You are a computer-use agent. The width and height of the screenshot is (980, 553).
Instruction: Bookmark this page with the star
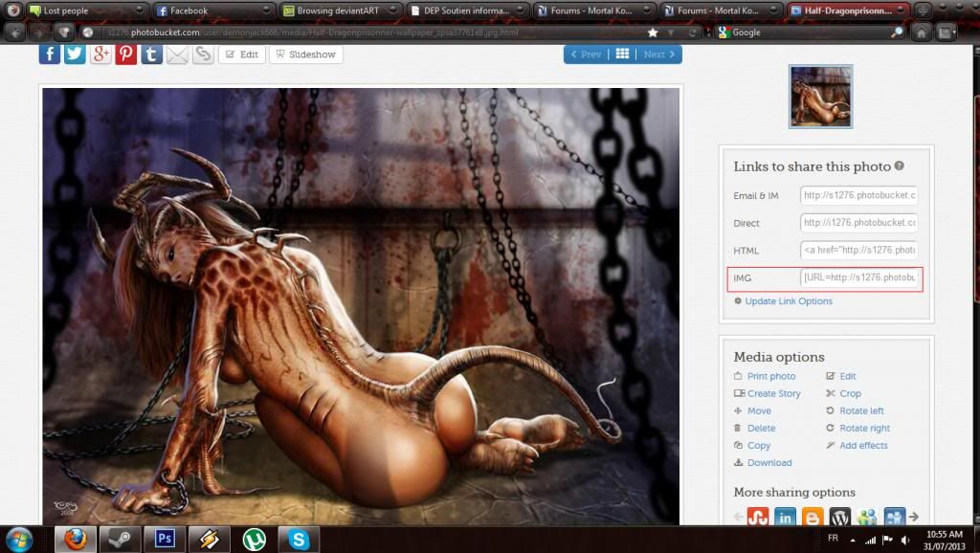point(653,33)
